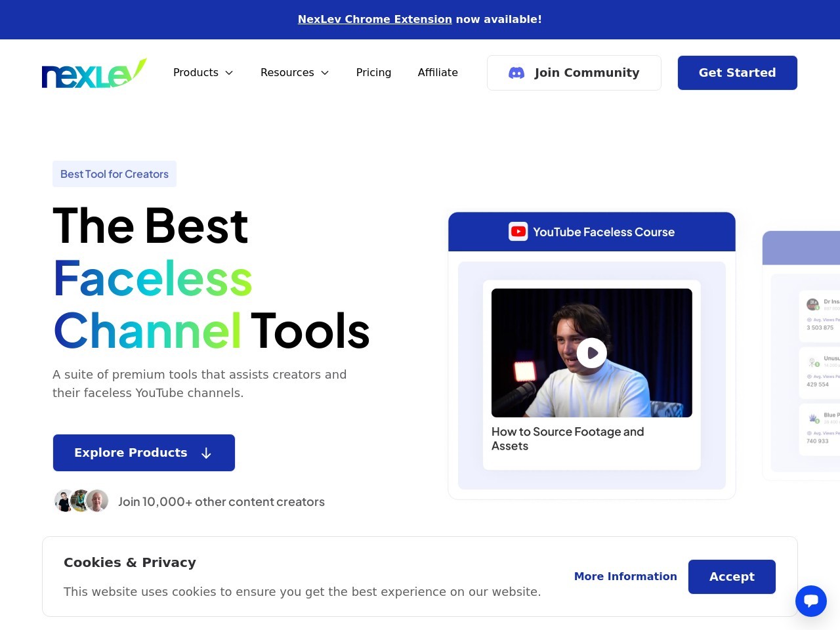Click 'A suite of premium tools' description text
Image resolution: width=840 pixels, height=630 pixels.
[x=199, y=384]
